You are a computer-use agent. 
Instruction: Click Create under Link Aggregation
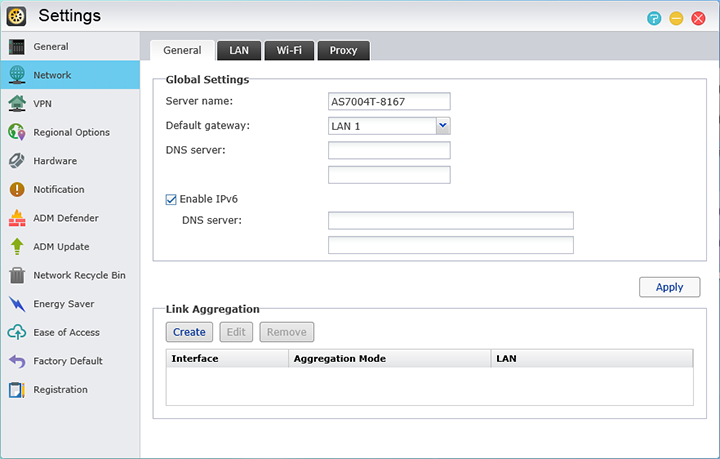coord(189,332)
